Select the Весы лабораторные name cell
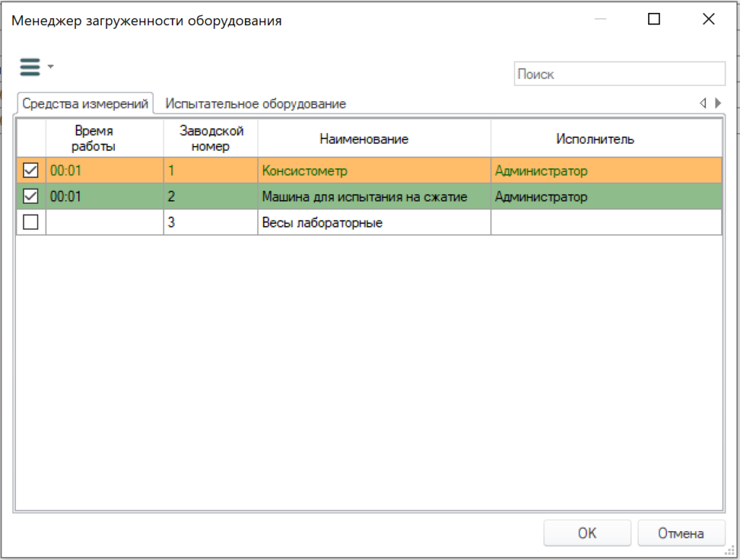 374,223
